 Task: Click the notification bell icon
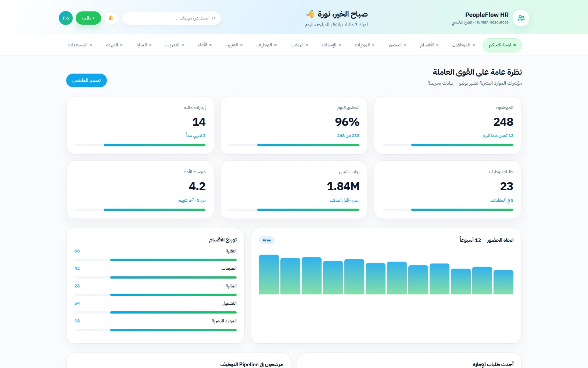coord(111,18)
